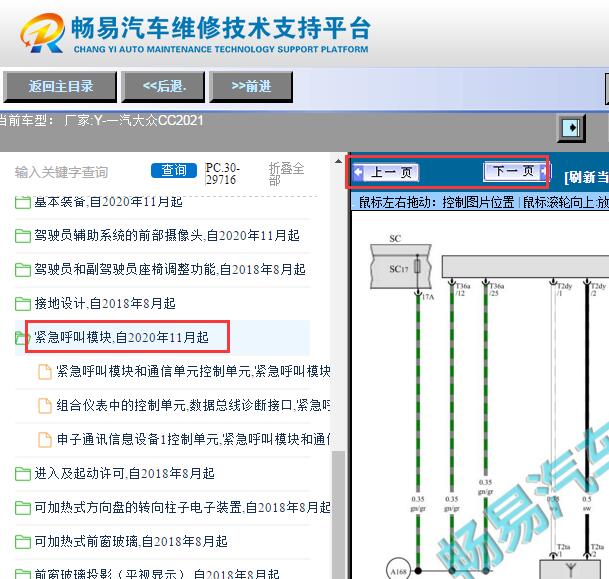609x579 pixels.
Task: Click the tree list scrollbar thumb
Action: tap(339, 515)
